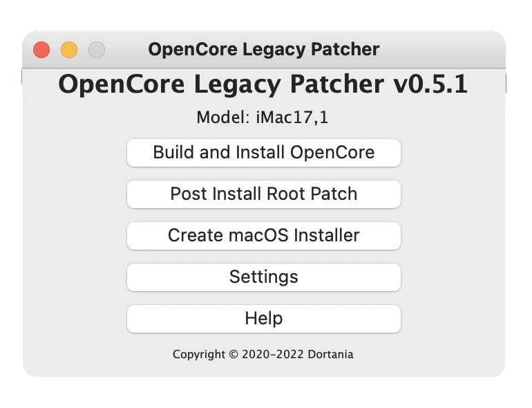Begin root patching via Post Install button
Viewport: 532px width, 408px height.
(264, 194)
